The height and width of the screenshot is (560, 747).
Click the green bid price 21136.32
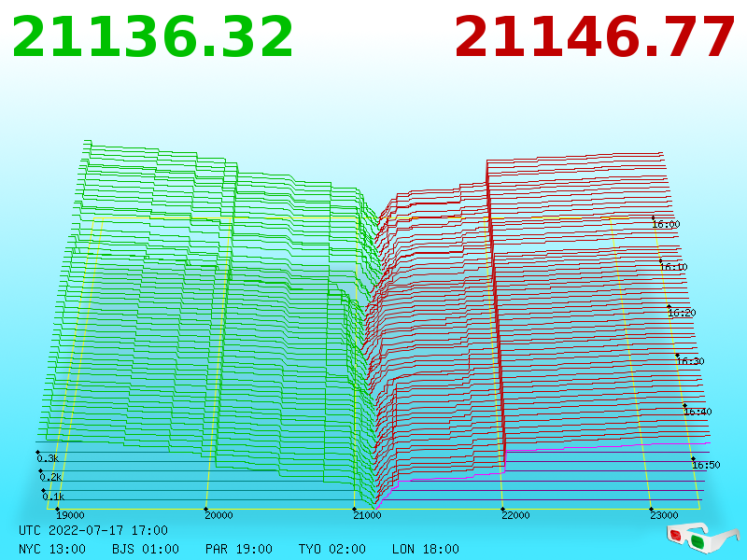tap(152, 37)
